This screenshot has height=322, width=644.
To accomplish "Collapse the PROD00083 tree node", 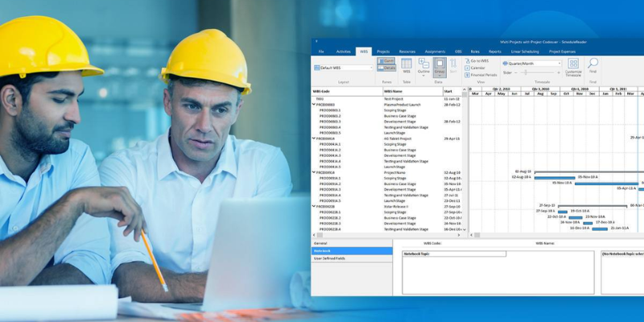I will (314, 104).
